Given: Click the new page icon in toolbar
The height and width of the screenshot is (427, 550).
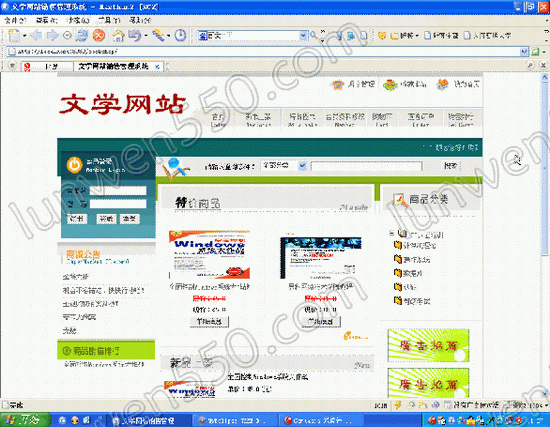Looking at the screenshot, I should point(14,35).
